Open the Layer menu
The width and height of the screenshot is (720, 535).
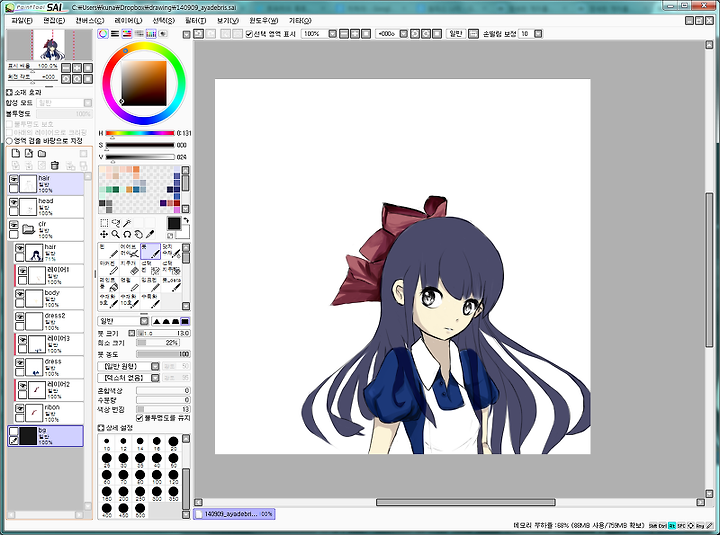click(128, 21)
